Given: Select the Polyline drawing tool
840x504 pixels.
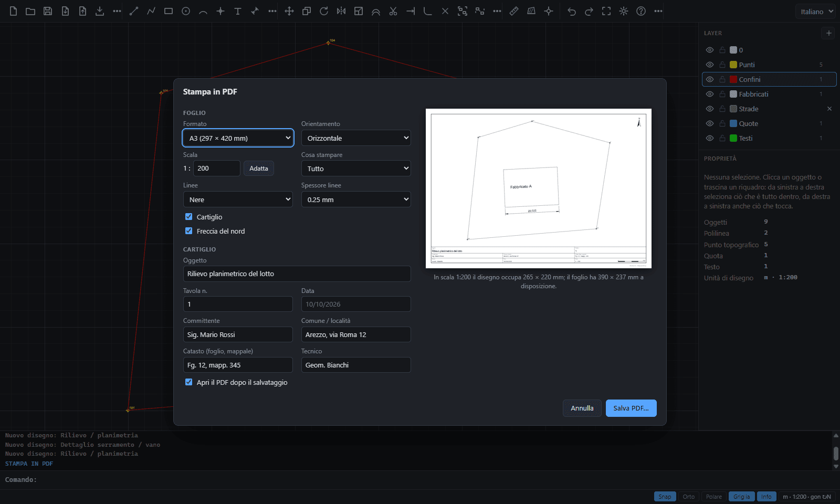Looking at the screenshot, I should [151, 11].
